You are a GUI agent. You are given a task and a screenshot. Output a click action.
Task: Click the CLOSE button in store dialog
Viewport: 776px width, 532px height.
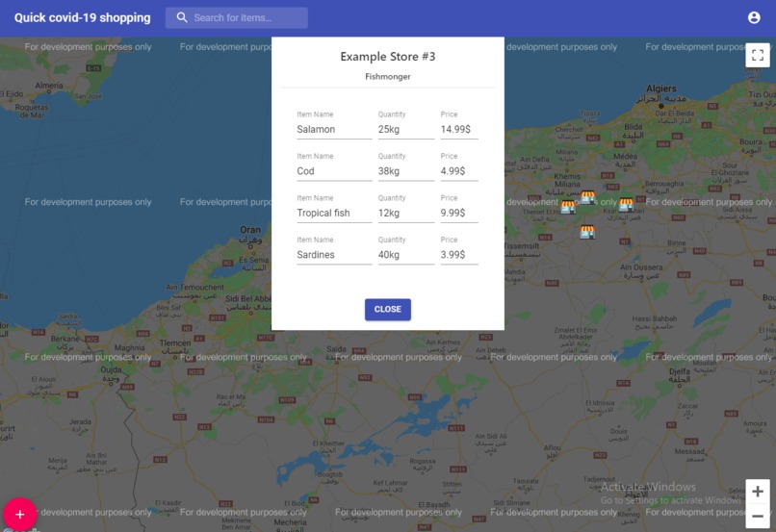tap(387, 310)
